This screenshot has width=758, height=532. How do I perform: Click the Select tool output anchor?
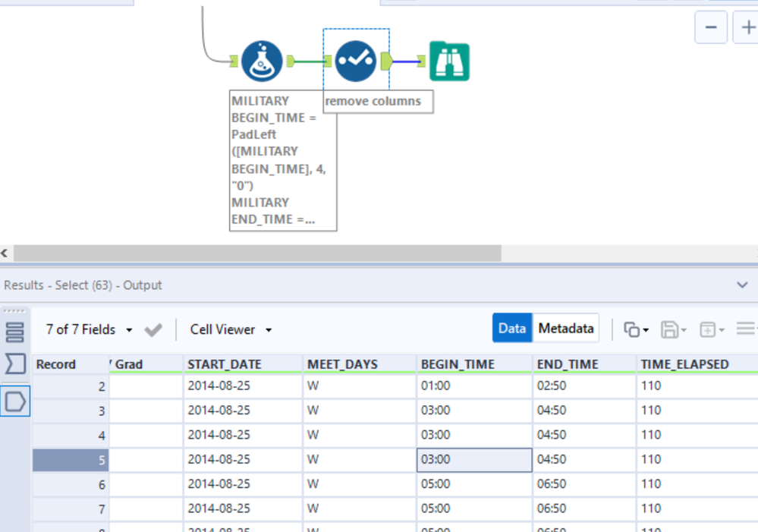[x=386, y=61]
